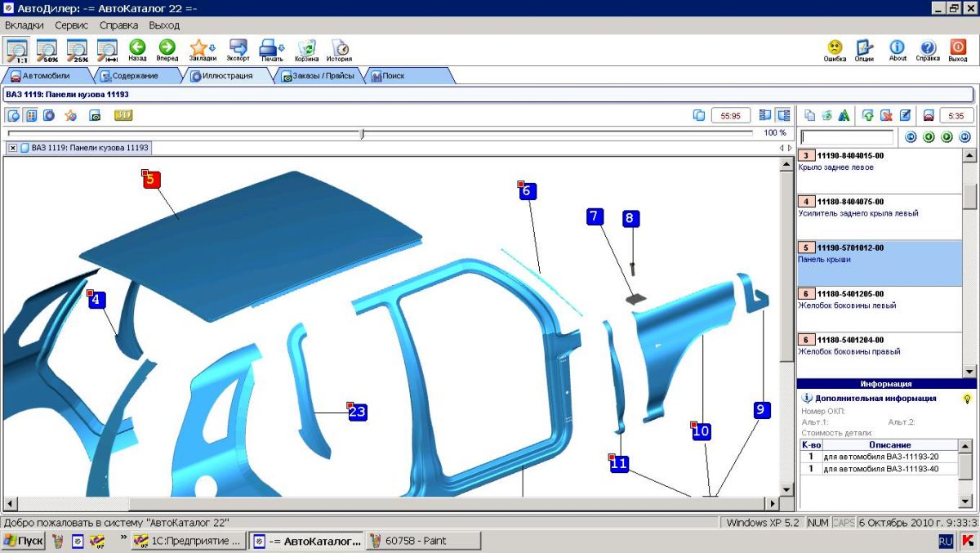Click the copy pages icon in parts toolbar
Image resolution: width=980 pixels, height=553 pixels.
pos(810,115)
